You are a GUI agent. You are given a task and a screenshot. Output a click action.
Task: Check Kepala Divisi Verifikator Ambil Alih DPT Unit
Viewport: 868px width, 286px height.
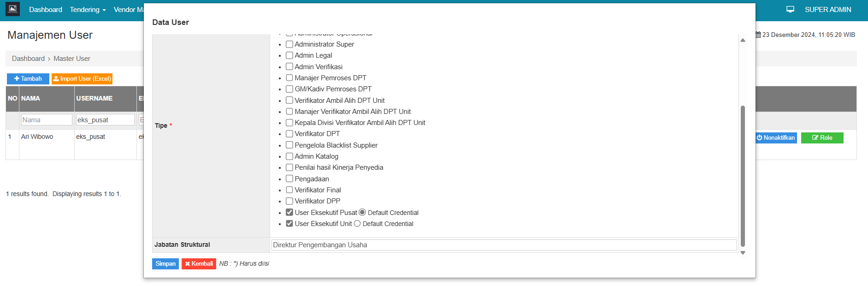tap(289, 123)
